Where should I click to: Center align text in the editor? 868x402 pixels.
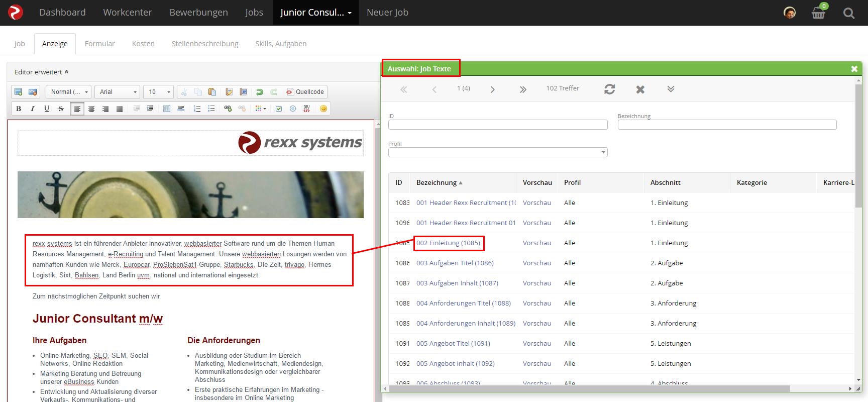point(91,109)
